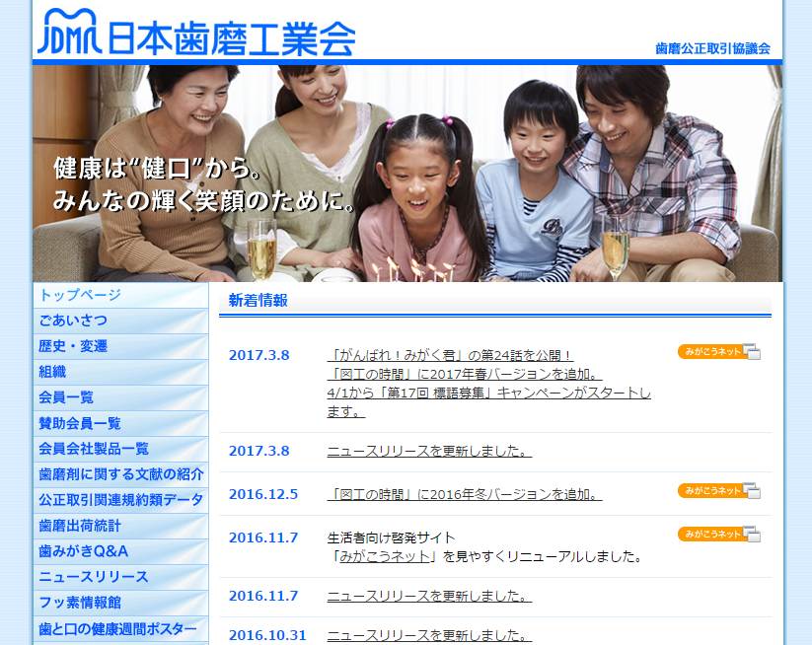Open 2016.10.31 ニュースリリースを更新しました link
Image resolution: width=812 pixels, height=645 pixels.
(x=429, y=636)
